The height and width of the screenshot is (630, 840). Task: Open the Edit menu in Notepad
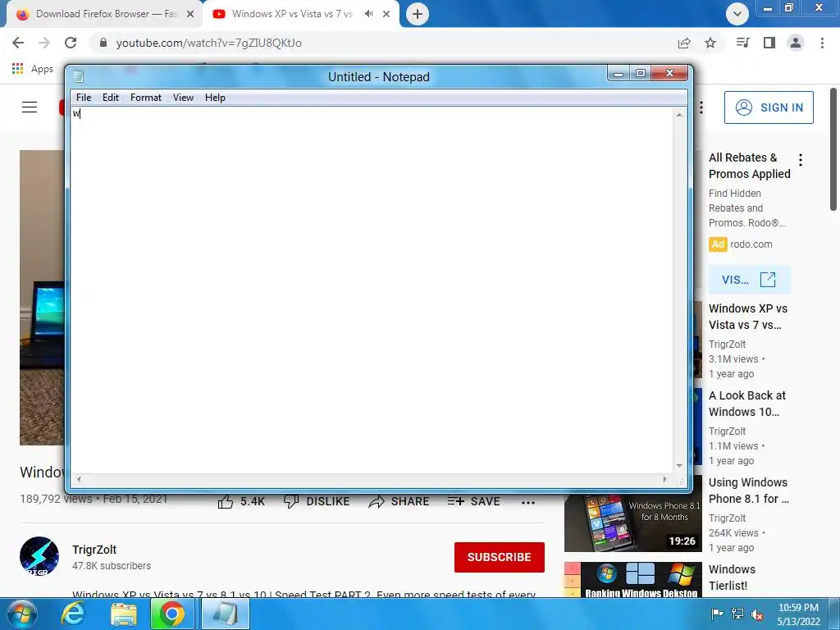[x=111, y=98]
